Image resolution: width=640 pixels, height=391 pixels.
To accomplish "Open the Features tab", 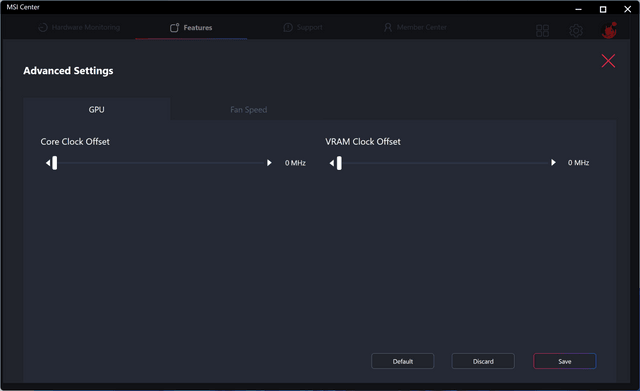I will (191, 27).
